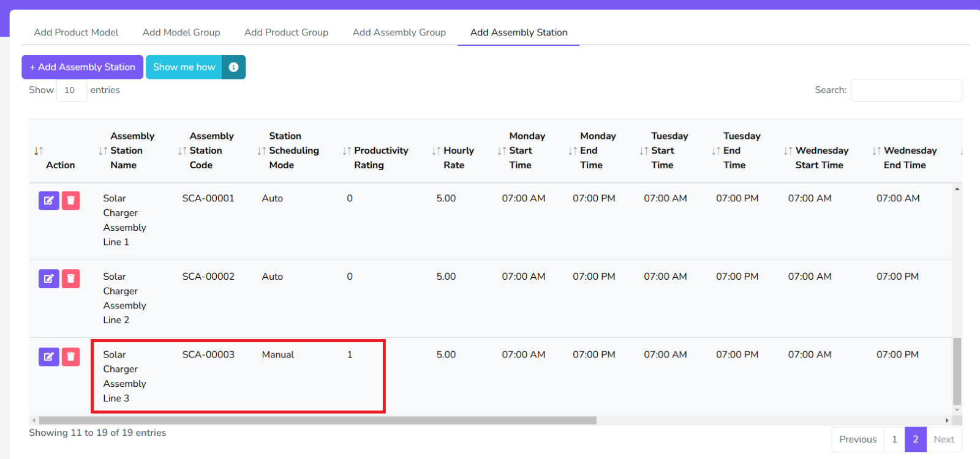The image size is (980, 459).
Task: Jump to page 1 of results
Action: coord(894,439)
